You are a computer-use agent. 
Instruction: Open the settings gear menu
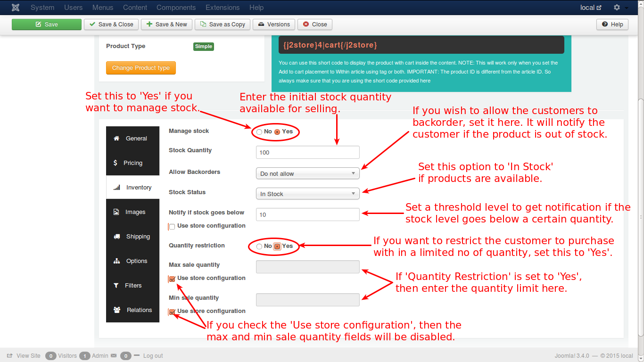click(x=617, y=8)
